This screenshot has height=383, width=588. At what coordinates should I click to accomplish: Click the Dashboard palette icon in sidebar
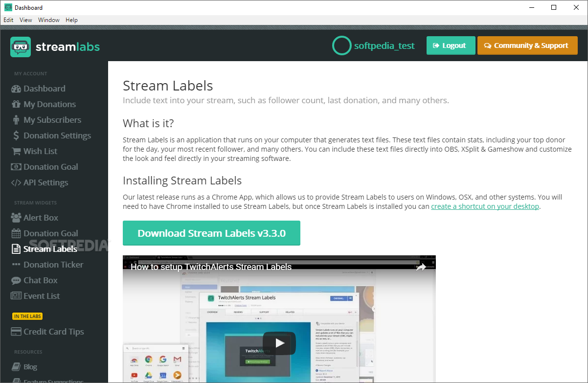point(16,89)
